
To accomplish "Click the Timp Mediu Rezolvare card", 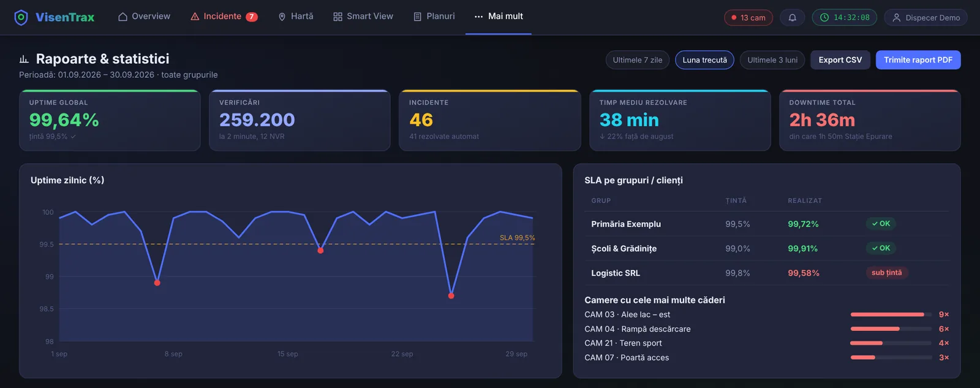I will pos(680,120).
